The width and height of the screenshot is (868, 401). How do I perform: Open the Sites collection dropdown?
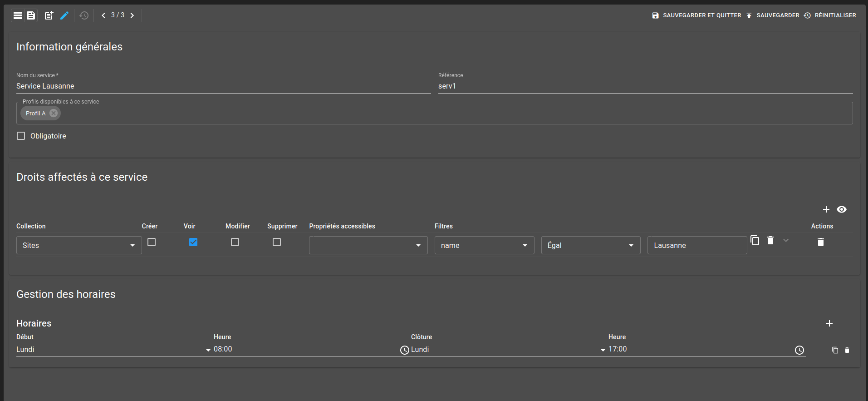pos(79,245)
